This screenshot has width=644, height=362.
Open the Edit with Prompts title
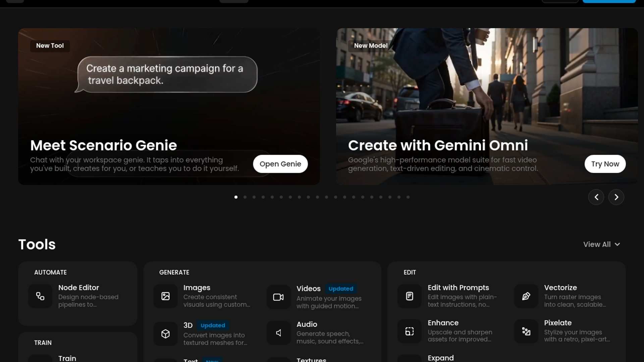pyautogui.click(x=458, y=288)
